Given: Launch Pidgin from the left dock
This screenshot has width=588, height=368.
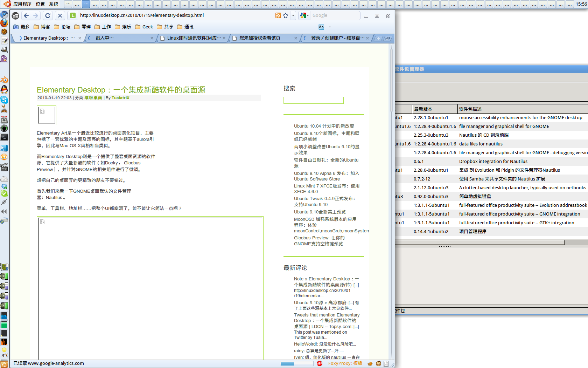Looking at the screenshot, I should click(4, 59).
